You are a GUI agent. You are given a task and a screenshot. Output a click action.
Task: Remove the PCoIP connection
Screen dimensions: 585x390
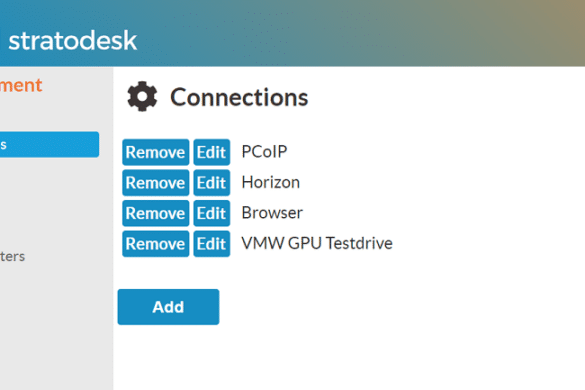156,152
